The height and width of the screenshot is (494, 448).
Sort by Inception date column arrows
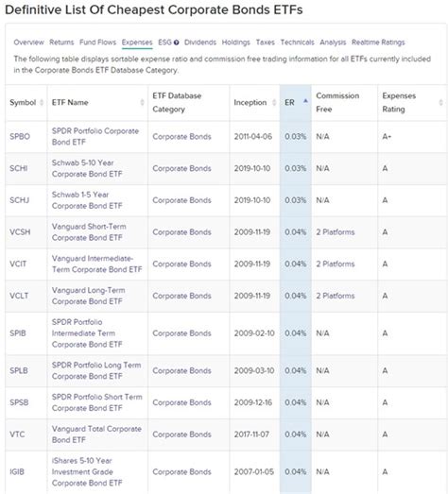[274, 102]
